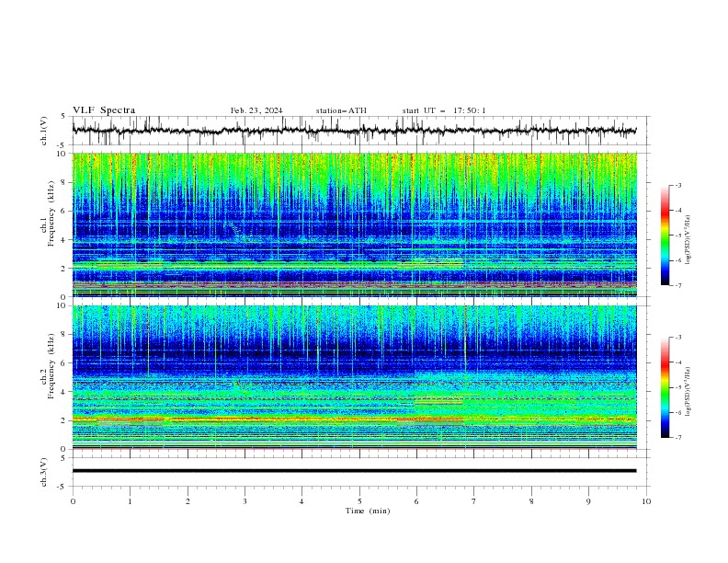Click the log(PSD) label beside the ch.1 color bar
728x563 pixels.
[688, 239]
